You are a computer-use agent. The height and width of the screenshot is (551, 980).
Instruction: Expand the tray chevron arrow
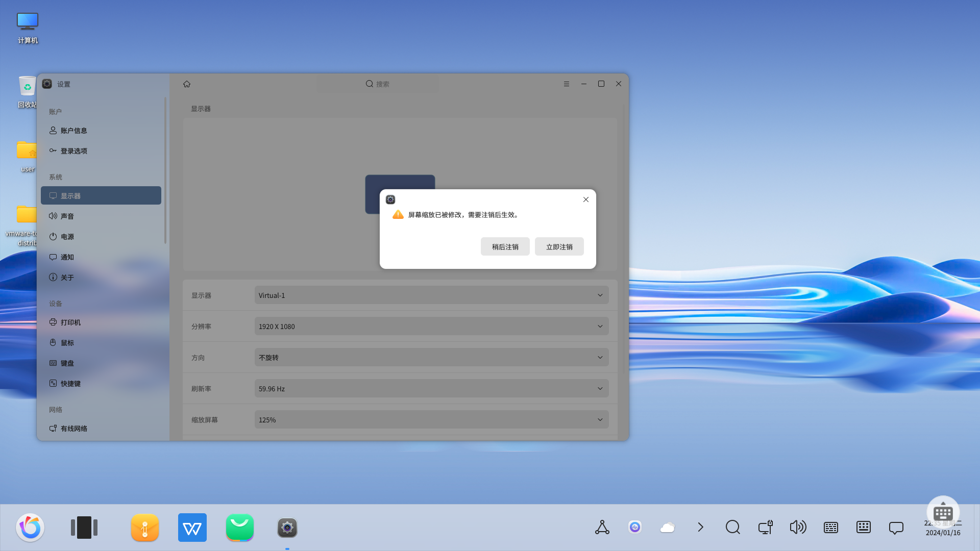700,527
